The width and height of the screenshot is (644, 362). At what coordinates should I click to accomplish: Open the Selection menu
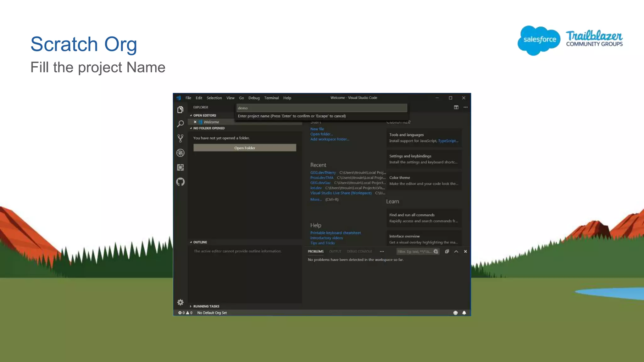point(214,98)
